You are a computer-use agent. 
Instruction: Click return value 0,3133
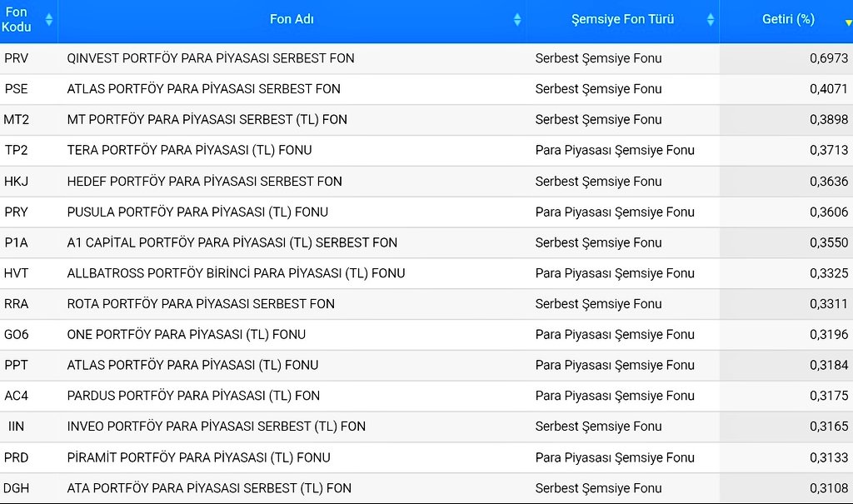pyautogui.click(x=829, y=457)
